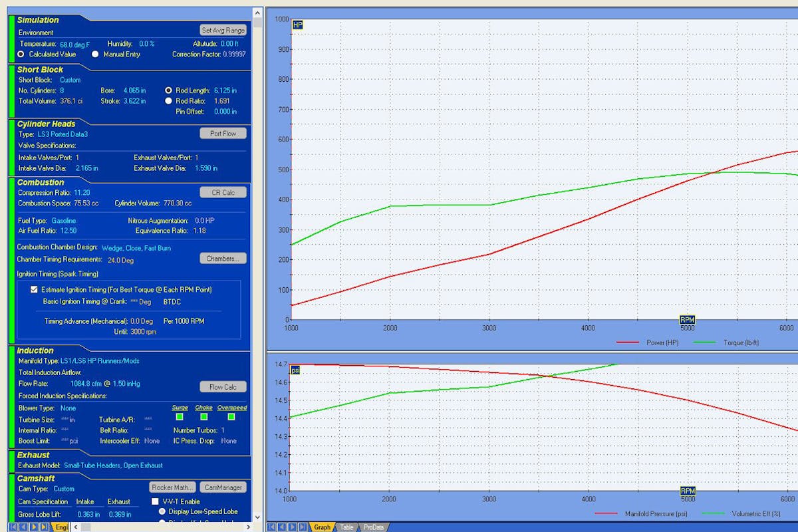
Task: Toggle V-V-T Enable checkbox
Action: pos(156,501)
